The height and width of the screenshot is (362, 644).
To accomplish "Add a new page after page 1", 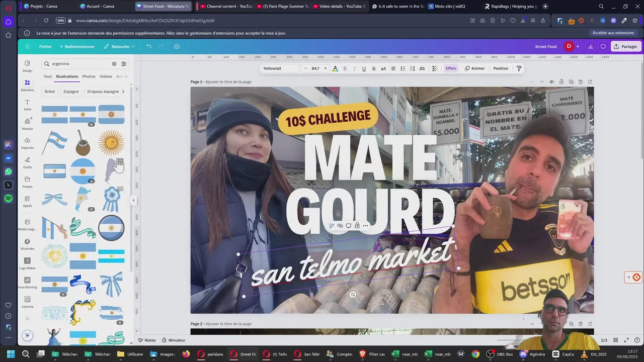I will point(590,81).
